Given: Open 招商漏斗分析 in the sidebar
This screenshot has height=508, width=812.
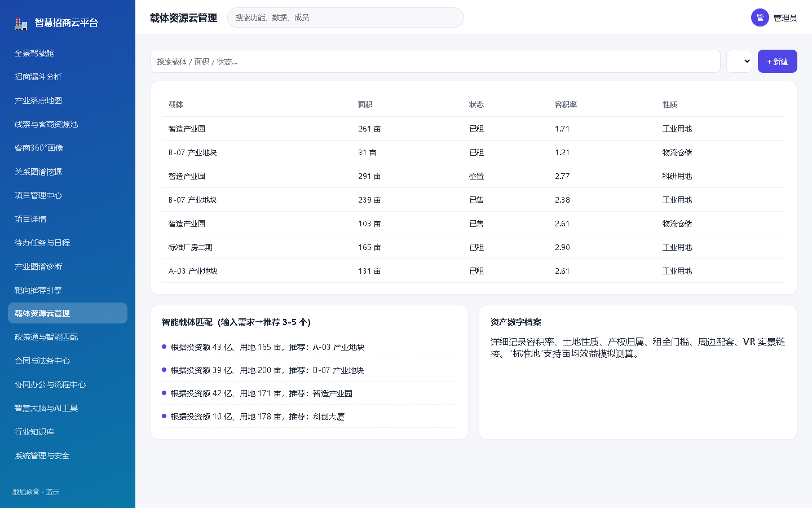Looking at the screenshot, I should pyautogui.click(x=68, y=77).
